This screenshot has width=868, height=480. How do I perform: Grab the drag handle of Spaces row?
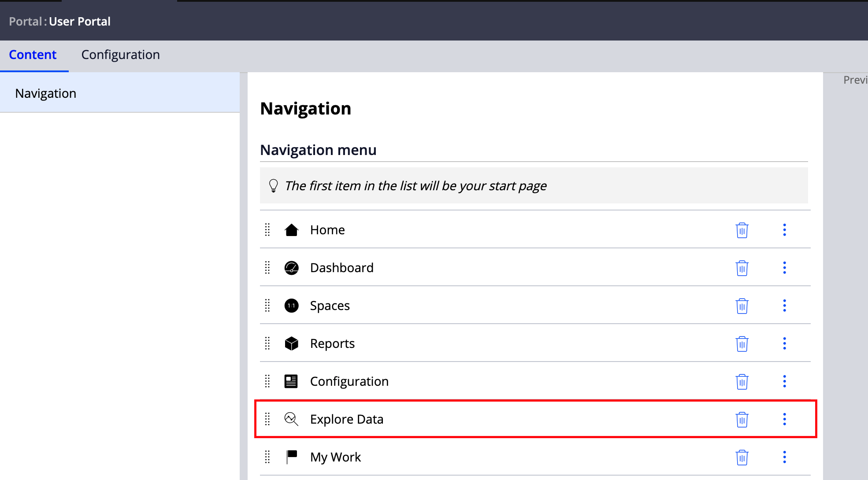pos(267,306)
